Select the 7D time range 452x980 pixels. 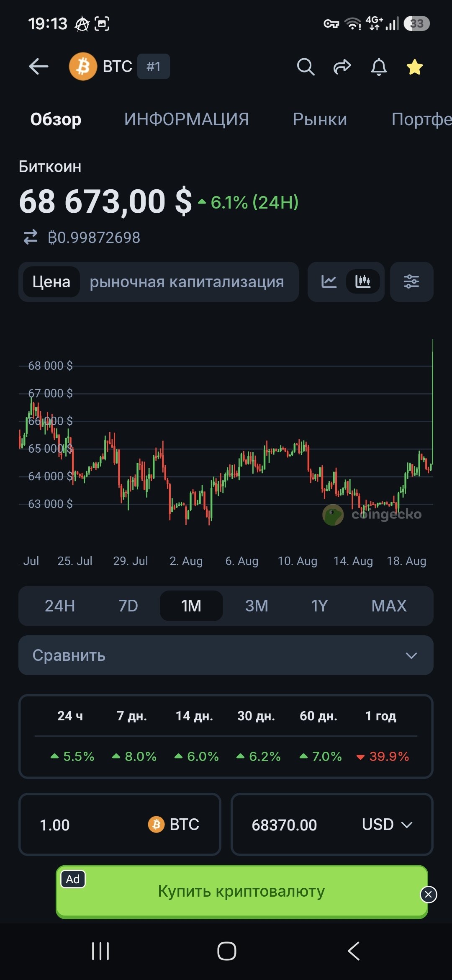(x=128, y=606)
